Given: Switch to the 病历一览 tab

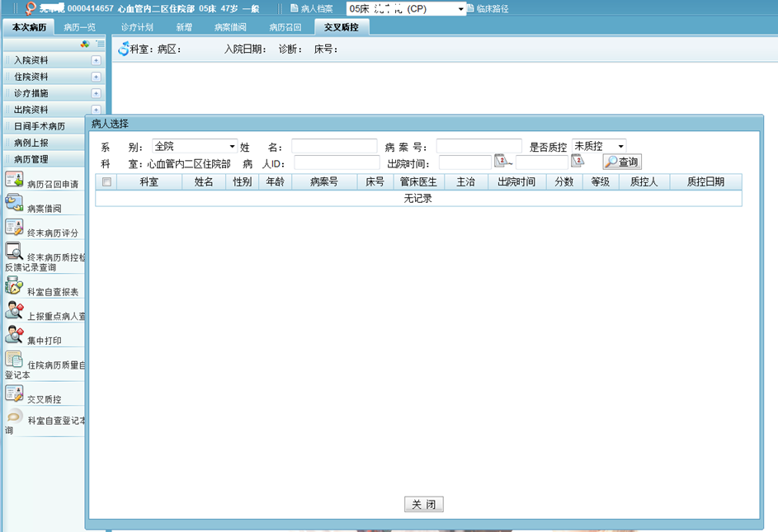Looking at the screenshot, I should point(79,27).
